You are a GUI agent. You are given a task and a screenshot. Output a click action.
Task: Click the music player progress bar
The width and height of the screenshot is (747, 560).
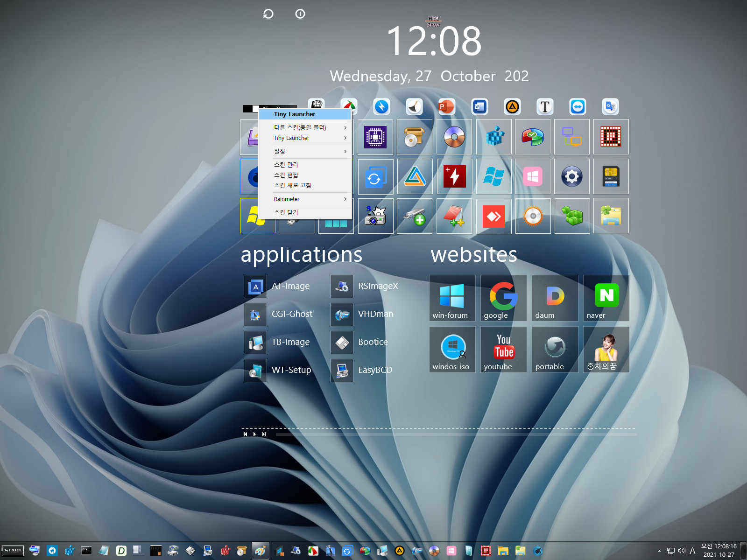(456, 434)
